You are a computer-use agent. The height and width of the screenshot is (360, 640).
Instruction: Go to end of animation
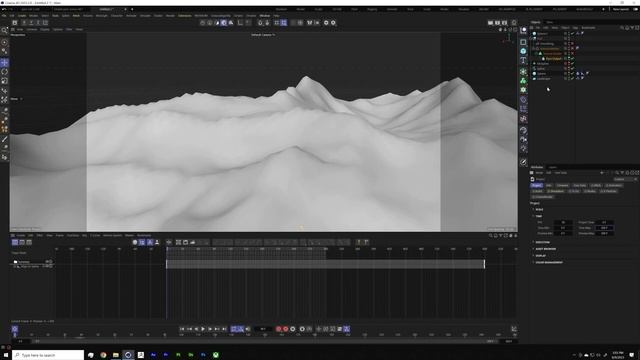(x=224, y=329)
